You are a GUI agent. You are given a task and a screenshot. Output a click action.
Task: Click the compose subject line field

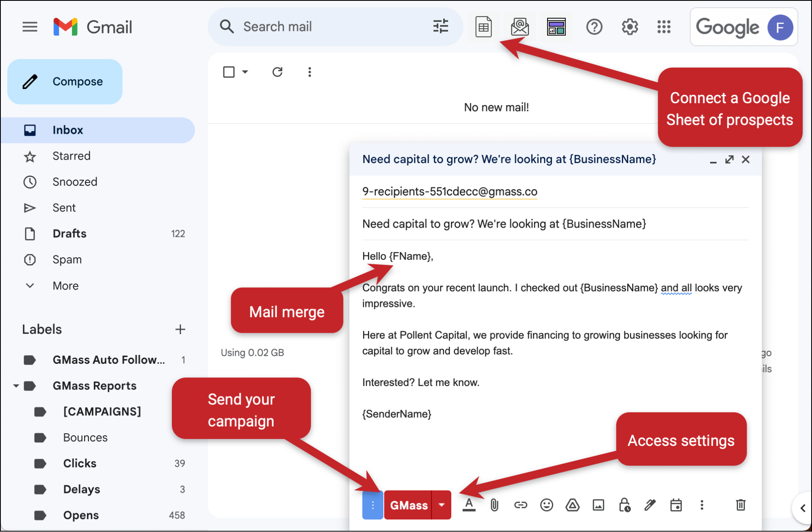(x=555, y=224)
